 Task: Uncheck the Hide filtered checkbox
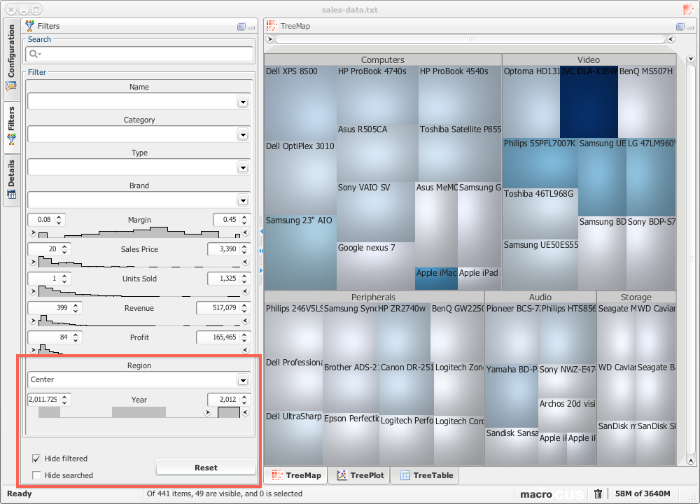(x=37, y=458)
